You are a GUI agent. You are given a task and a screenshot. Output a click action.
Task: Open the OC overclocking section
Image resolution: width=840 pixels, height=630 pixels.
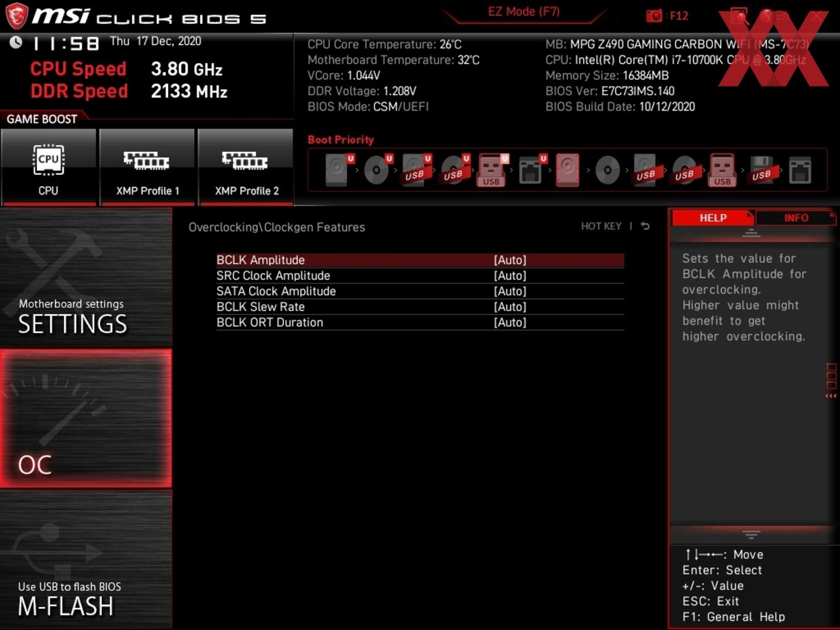pos(86,418)
